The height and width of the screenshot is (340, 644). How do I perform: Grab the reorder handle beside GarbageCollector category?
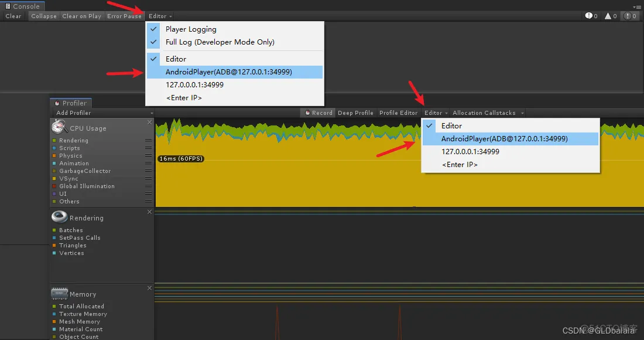coord(148,171)
